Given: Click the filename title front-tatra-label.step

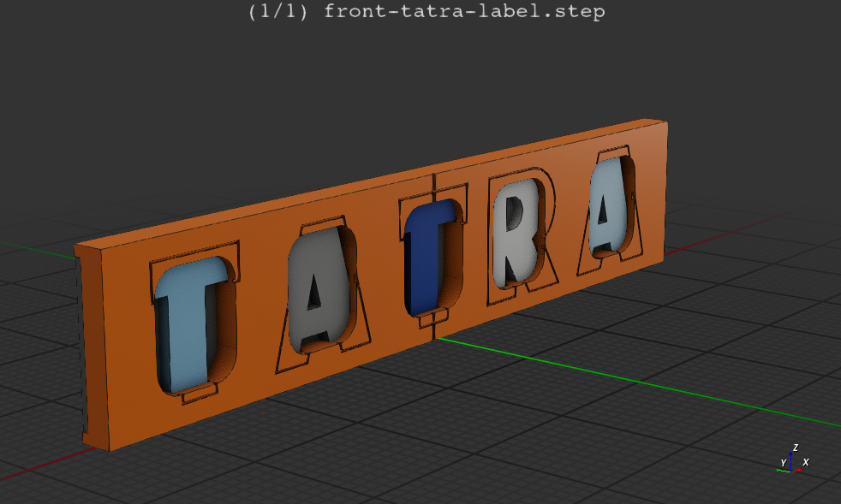Looking at the screenshot, I should click(464, 11).
